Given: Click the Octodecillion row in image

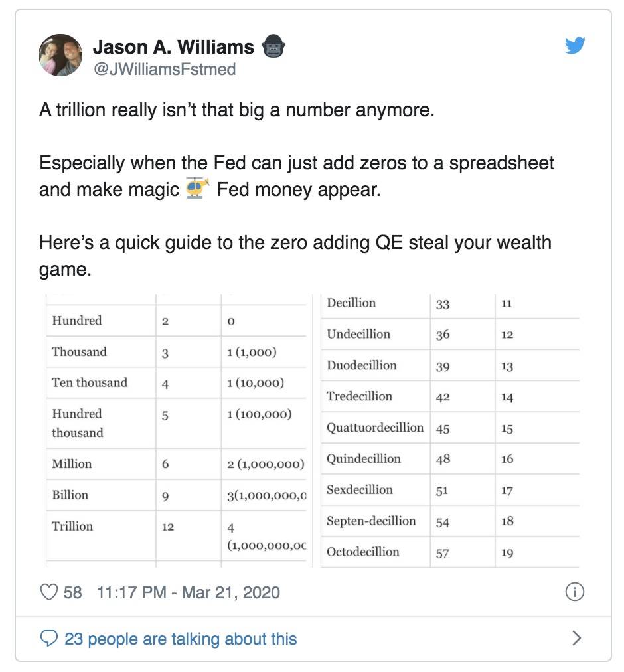Looking at the screenshot, I should pyautogui.click(x=450, y=552).
